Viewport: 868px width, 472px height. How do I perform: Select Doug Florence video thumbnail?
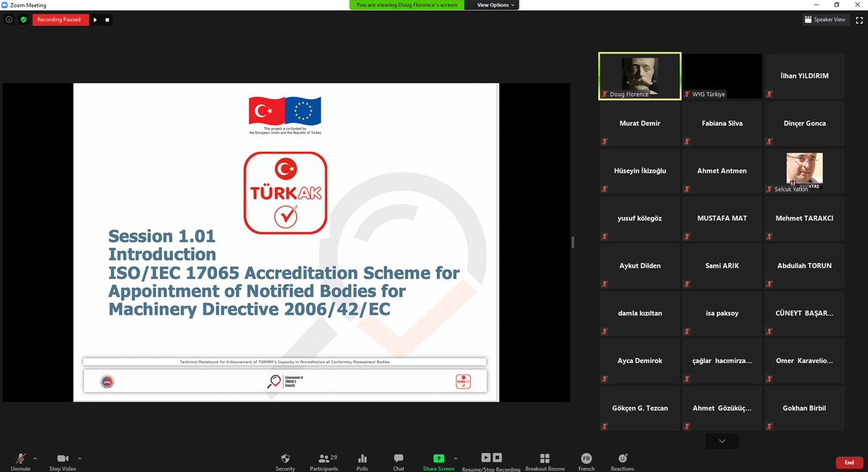[639, 76]
